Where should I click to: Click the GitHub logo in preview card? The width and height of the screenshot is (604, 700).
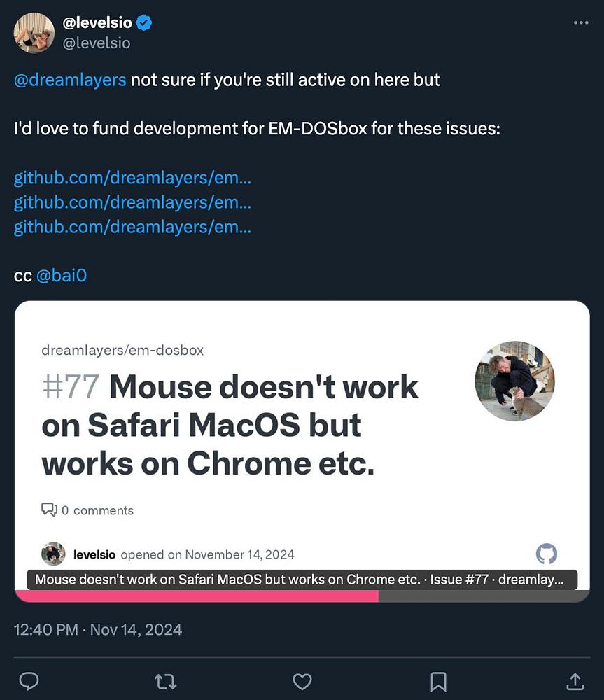[x=546, y=554]
